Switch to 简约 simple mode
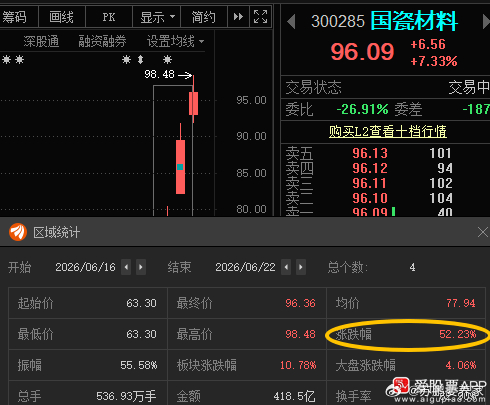The width and height of the screenshot is (490, 405). (x=203, y=16)
